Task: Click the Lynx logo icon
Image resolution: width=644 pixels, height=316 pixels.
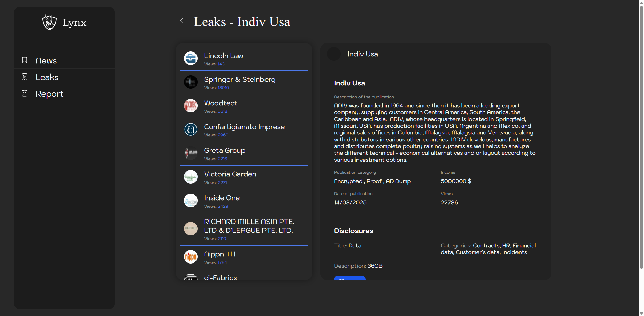Action: 49,22
